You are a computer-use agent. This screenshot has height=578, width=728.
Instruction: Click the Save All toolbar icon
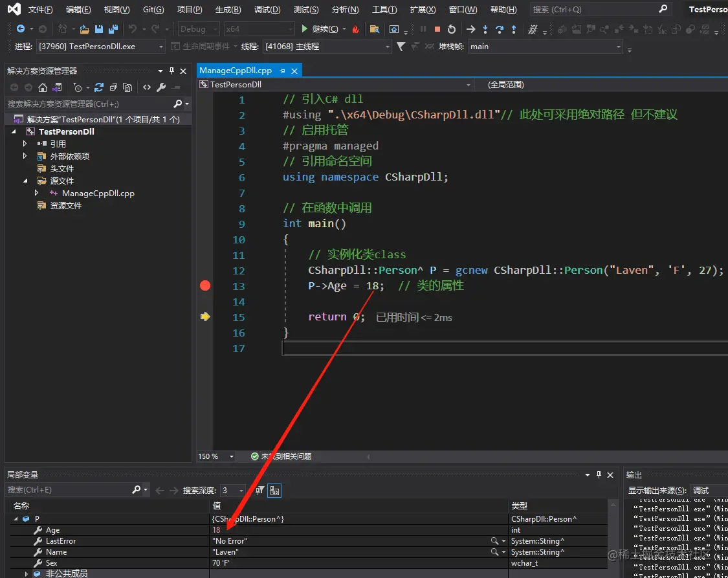(113, 29)
